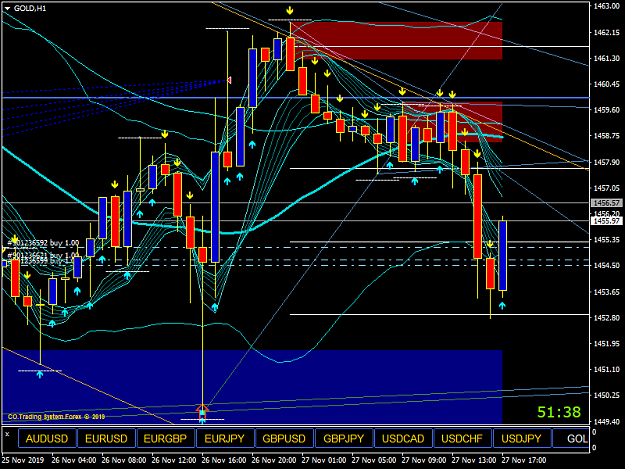Viewport: 625px width, 469px height.
Task: Click the 1463.00 price scale value
Action: [607, 6]
